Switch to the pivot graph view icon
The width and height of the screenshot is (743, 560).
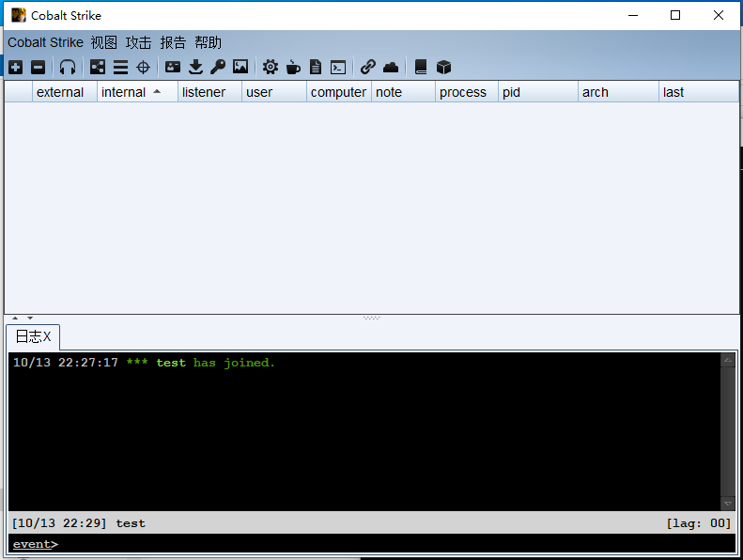98,67
